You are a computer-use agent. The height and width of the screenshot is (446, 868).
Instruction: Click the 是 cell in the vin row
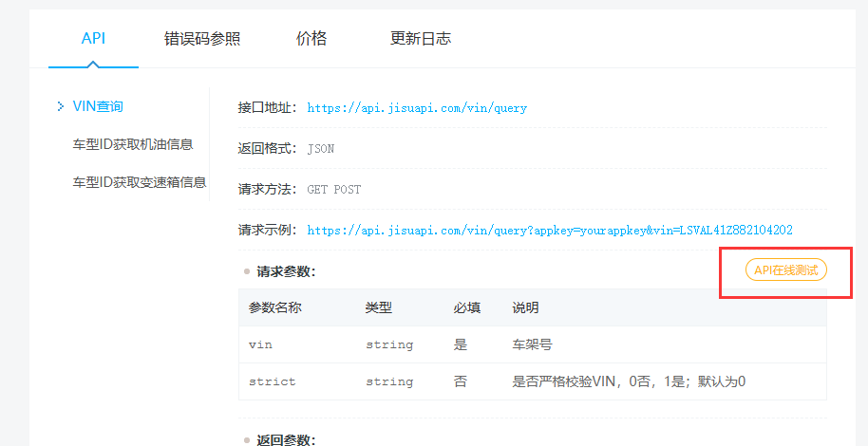[x=461, y=344]
